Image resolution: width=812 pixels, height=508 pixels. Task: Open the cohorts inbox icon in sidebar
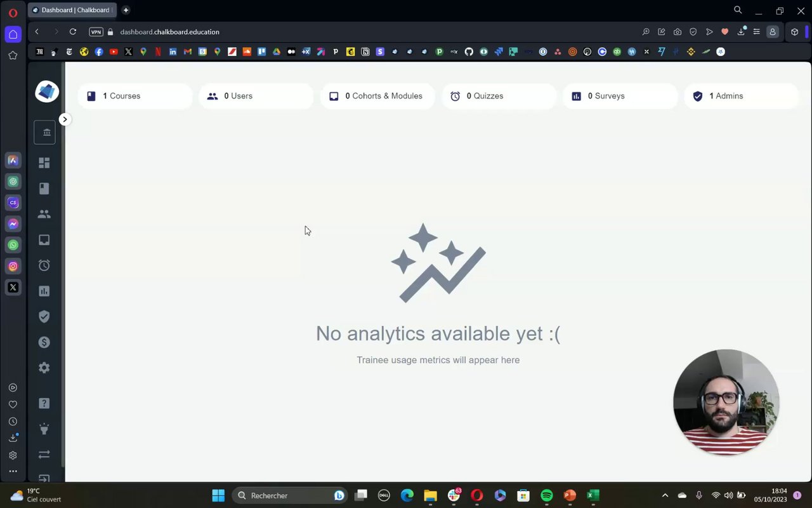pyautogui.click(x=44, y=240)
